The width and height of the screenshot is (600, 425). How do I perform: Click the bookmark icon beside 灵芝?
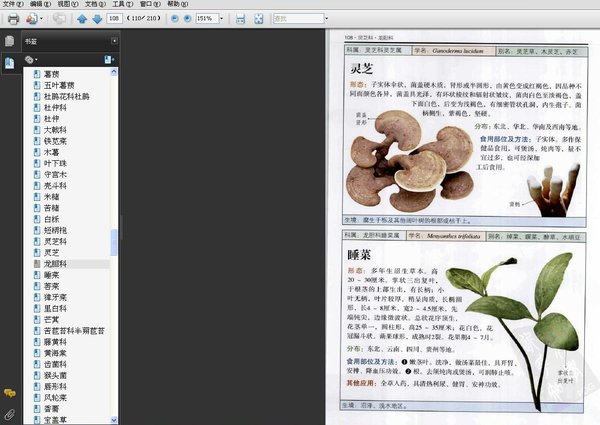[37, 252]
